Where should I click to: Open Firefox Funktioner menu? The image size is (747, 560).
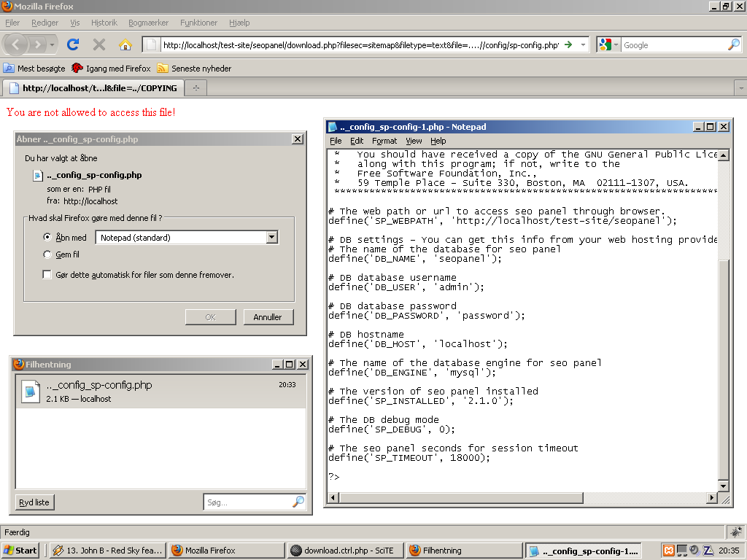pyautogui.click(x=198, y=23)
